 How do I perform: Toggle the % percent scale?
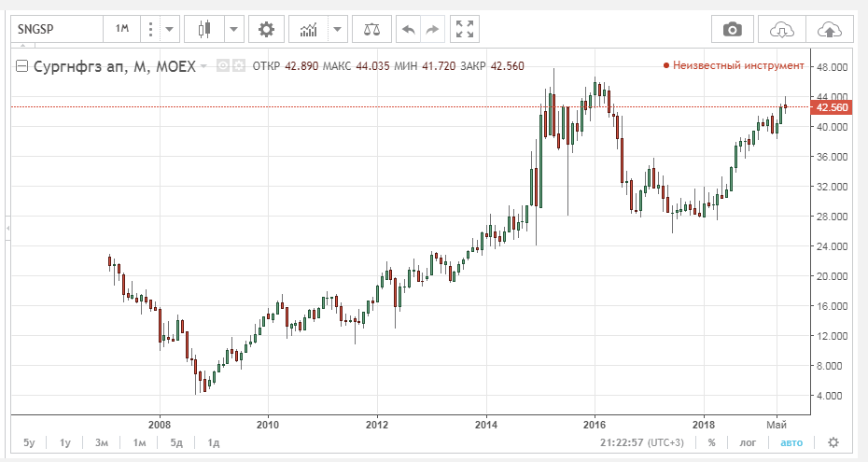pos(711,442)
